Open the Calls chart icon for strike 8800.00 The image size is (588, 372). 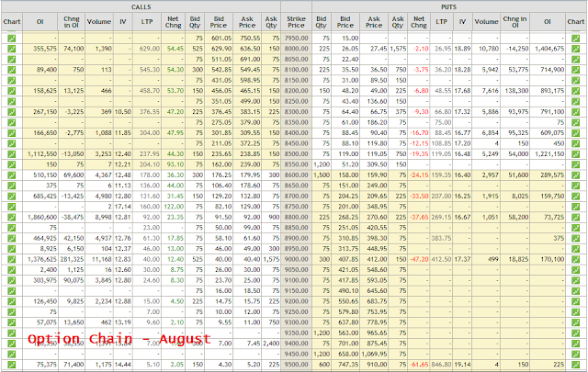point(12,217)
